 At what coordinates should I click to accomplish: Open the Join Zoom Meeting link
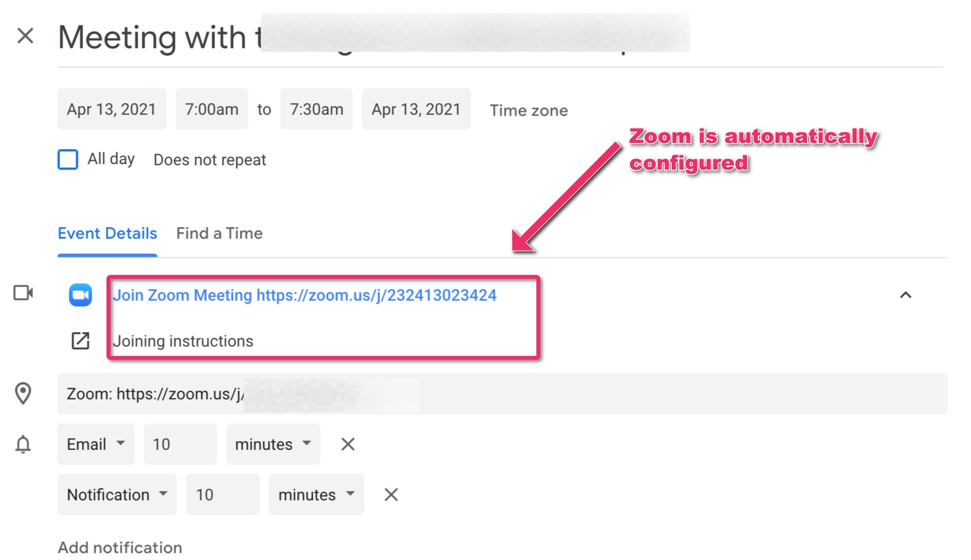[x=304, y=295]
